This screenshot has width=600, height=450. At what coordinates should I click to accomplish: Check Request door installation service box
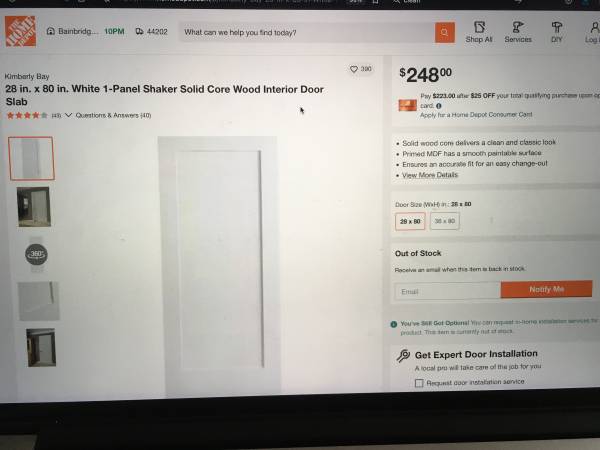pos(419,383)
